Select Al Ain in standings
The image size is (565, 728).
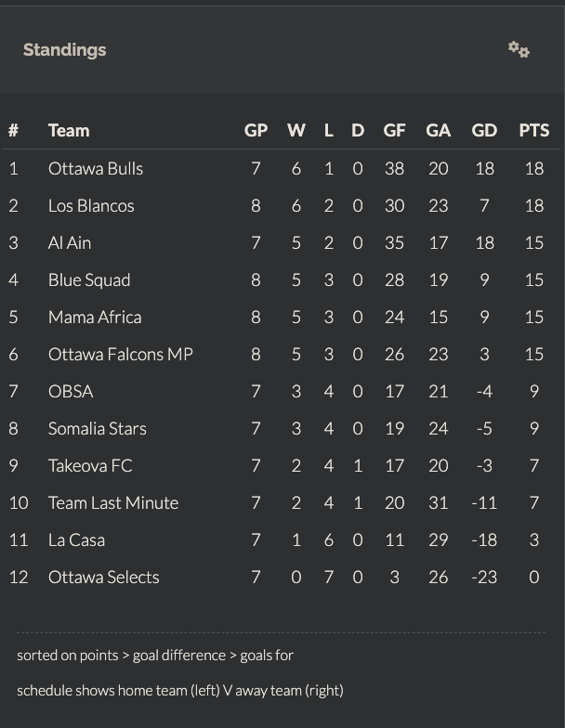70,242
